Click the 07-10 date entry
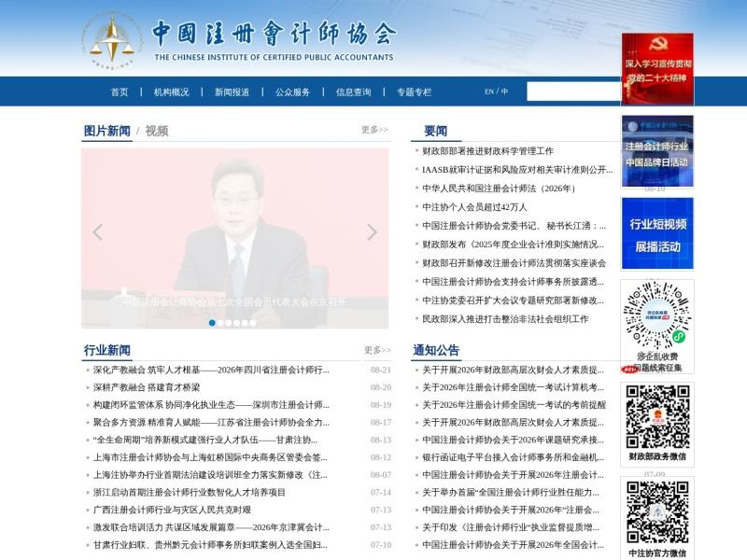The image size is (747, 560). [381, 545]
